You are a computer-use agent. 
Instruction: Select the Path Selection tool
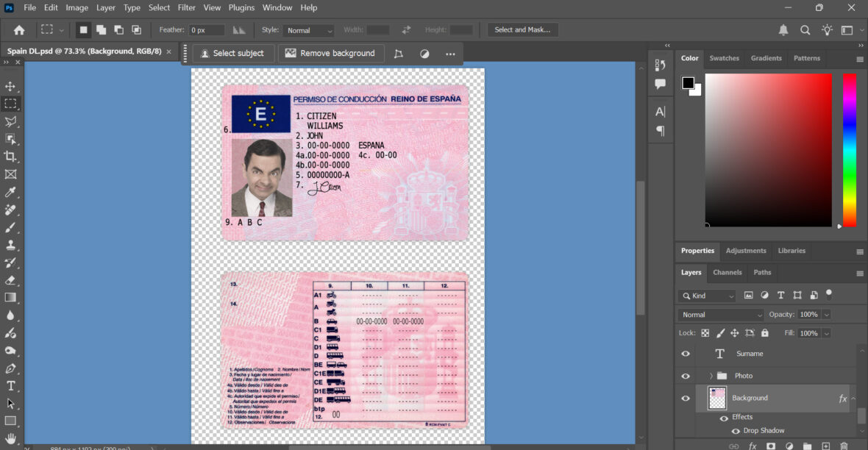tap(10, 404)
